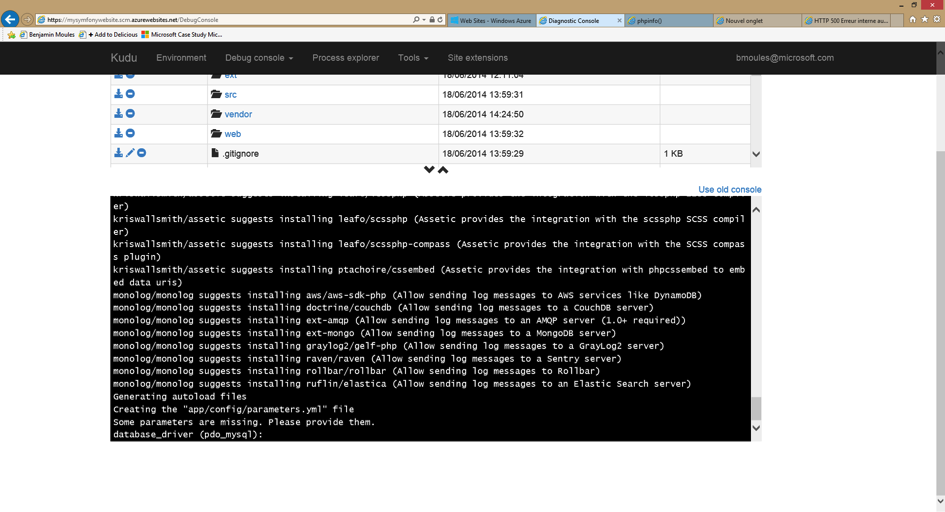945x512 pixels.
Task: Click src date 18/06/2014 13:59:31
Action: click(x=483, y=95)
